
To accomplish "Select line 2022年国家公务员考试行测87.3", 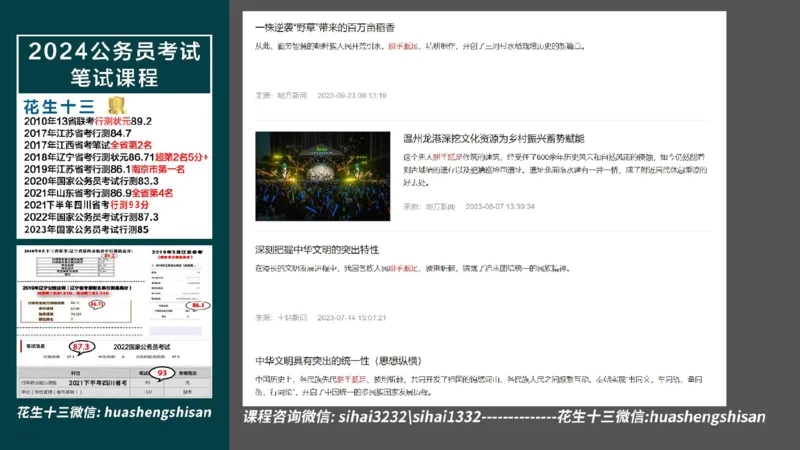I will [x=91, y=217].
